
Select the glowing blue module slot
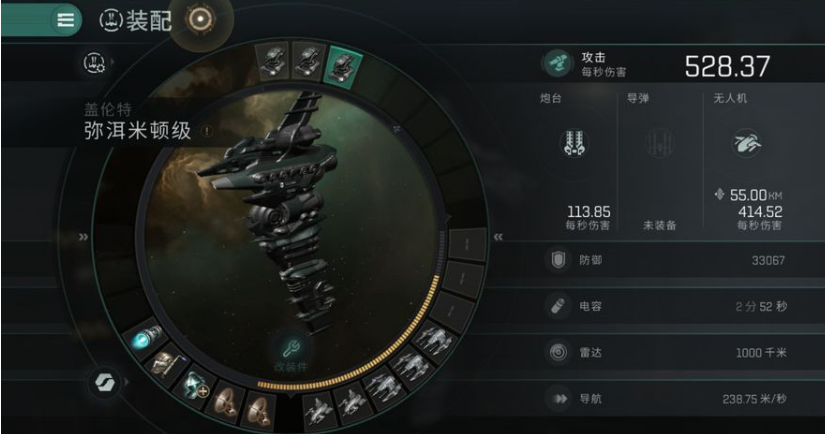point(147,338)
